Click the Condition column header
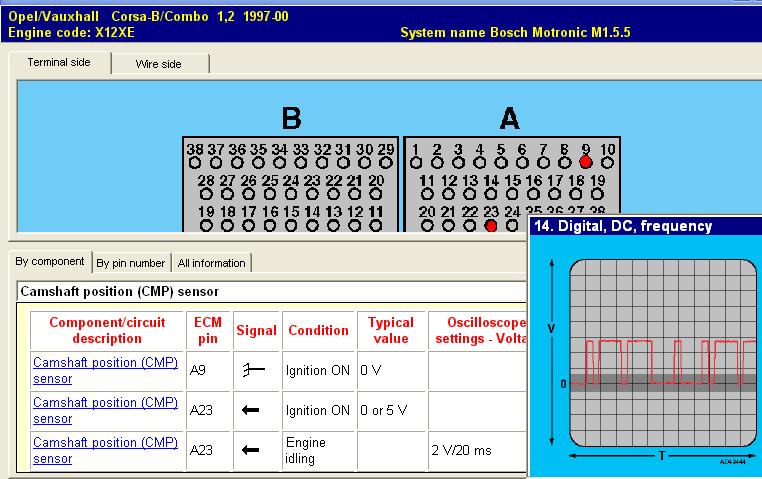This screenshot has height=479, width=762. (x=318, y=330)
